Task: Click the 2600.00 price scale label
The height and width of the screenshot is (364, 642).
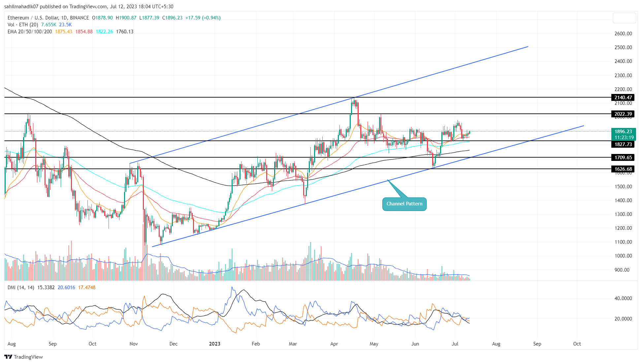Action: click(x=623, y=33)
